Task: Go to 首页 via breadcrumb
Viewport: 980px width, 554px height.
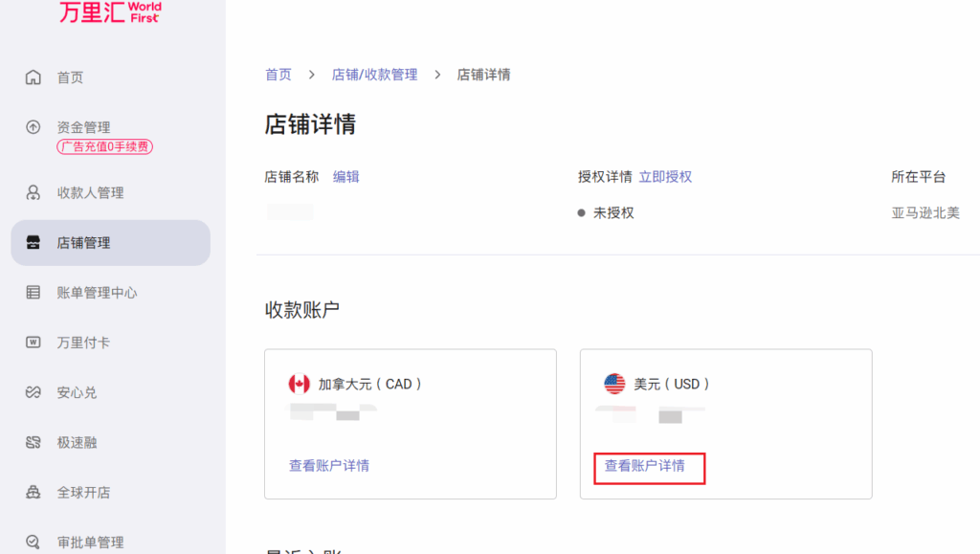Action: (x=278, y=75)
